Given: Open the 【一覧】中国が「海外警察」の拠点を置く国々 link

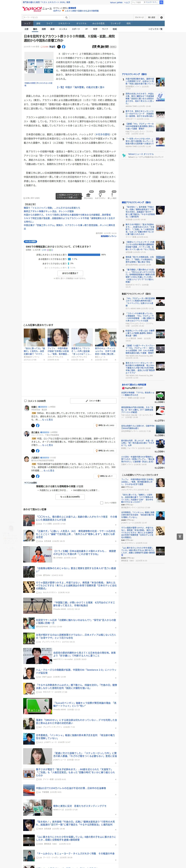Looking at the screenshot, I should 80,87.
